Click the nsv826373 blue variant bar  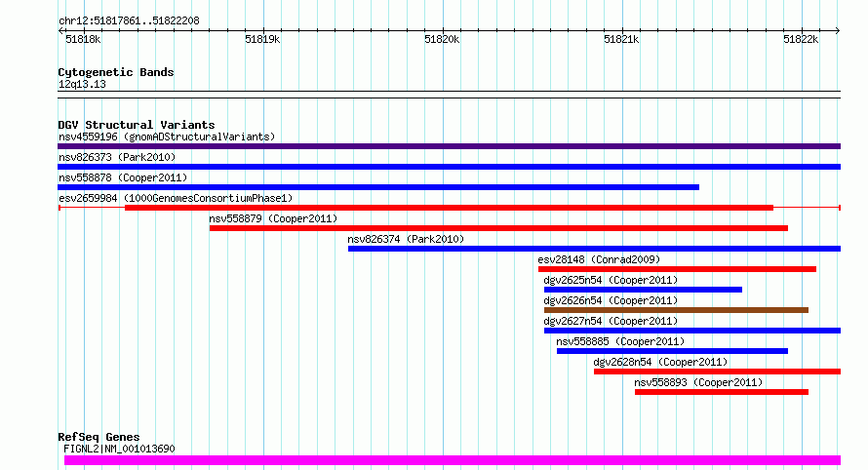coord(449,167)
